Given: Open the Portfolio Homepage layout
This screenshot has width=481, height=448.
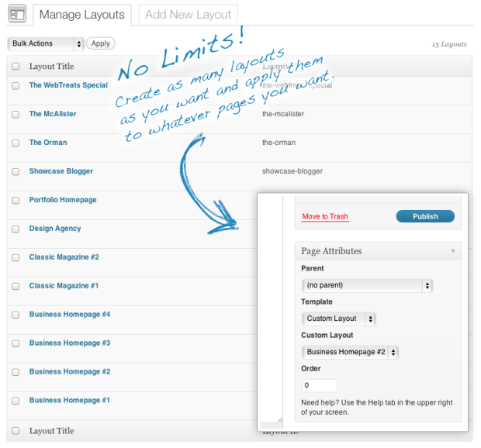Looking at the screenshot, I should [x=63, y=200].
